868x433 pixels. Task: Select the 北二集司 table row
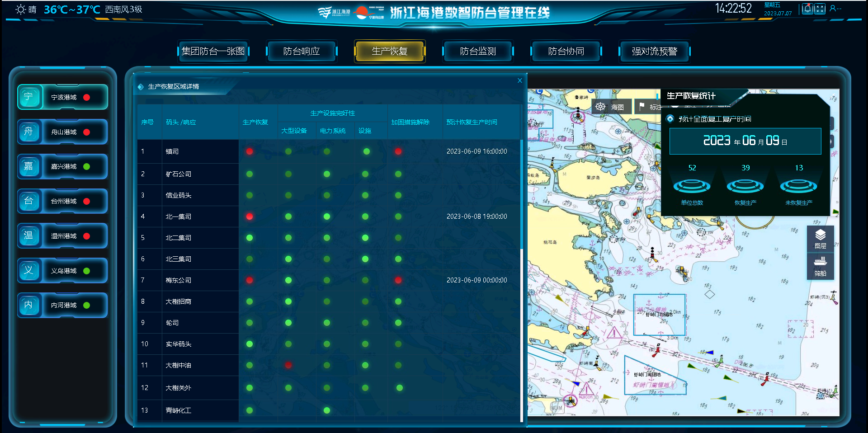click(x=329, y=238)
